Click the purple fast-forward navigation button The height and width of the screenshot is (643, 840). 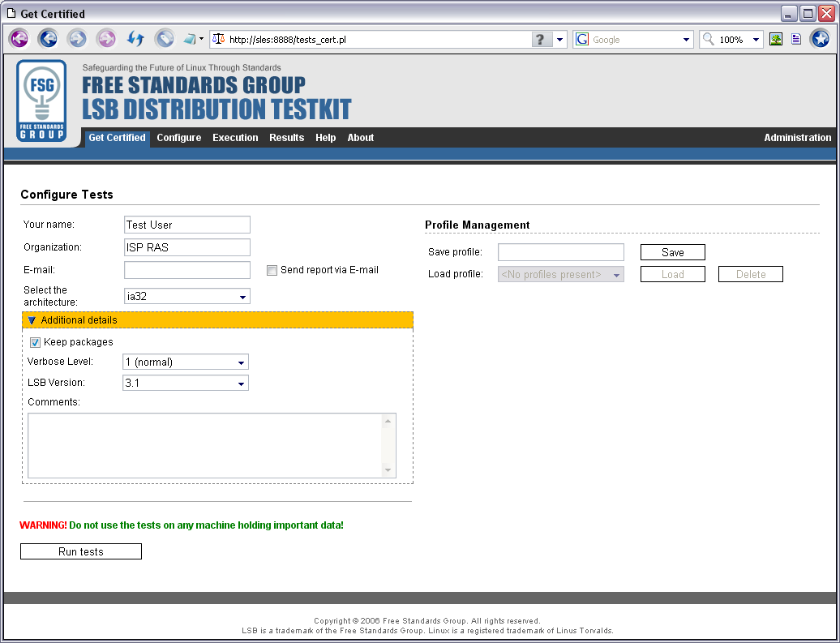(106, 39)
